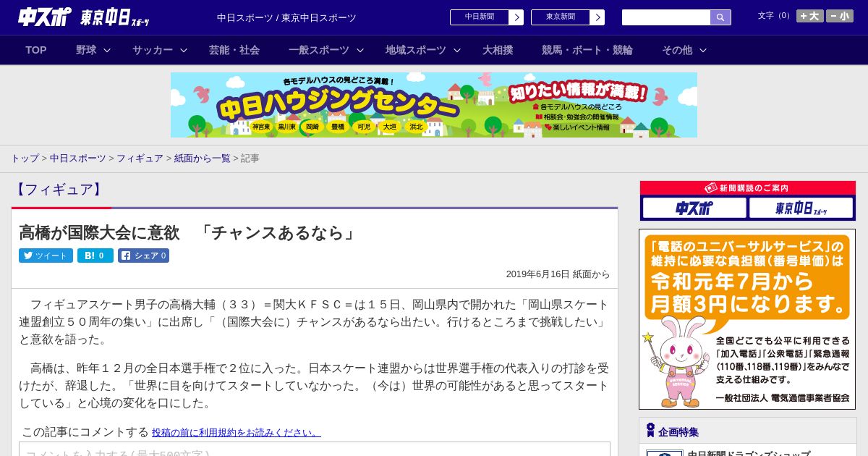Image resolution: width=868 pixels, height=456 pixels.
Task: Click the comment input text box
Action: point(315,449)
